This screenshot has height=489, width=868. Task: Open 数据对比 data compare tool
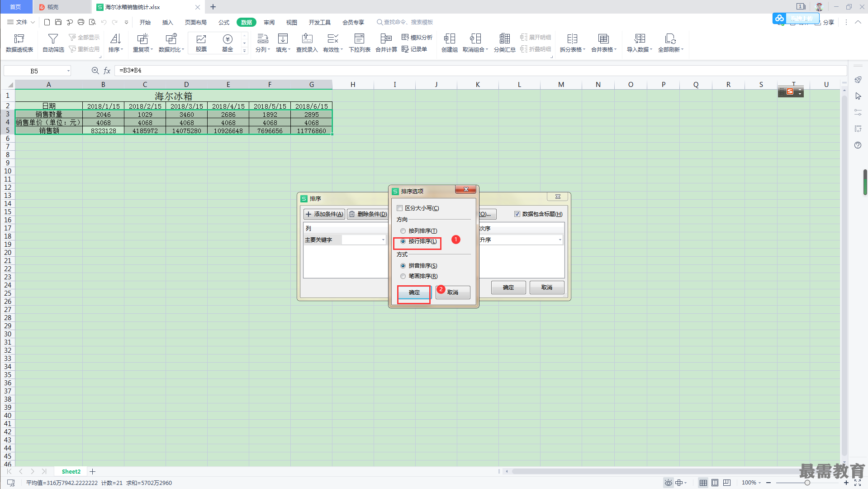pyautogui.click(x=171, y=43)
